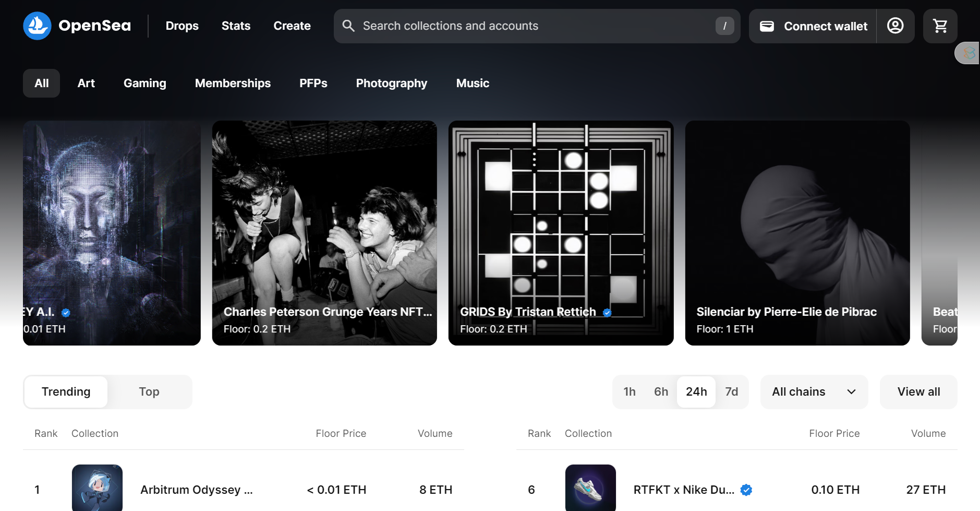The image size is (980, 511).
Task: Click 'Floor: 1 ETH' on Silenciar card
Action: (x=725, y=329)
